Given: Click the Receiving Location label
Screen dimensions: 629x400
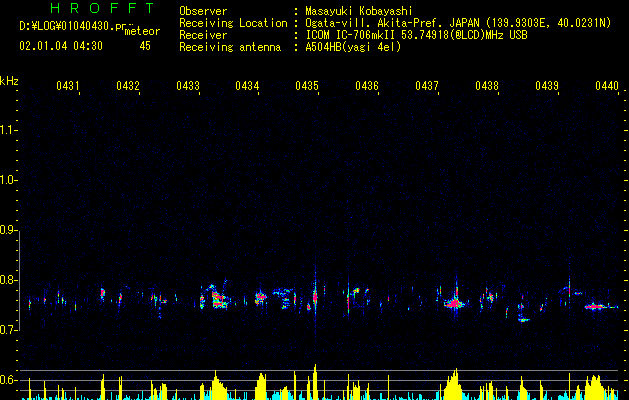Looking at the screenshot, I should (x=233, y=23).
